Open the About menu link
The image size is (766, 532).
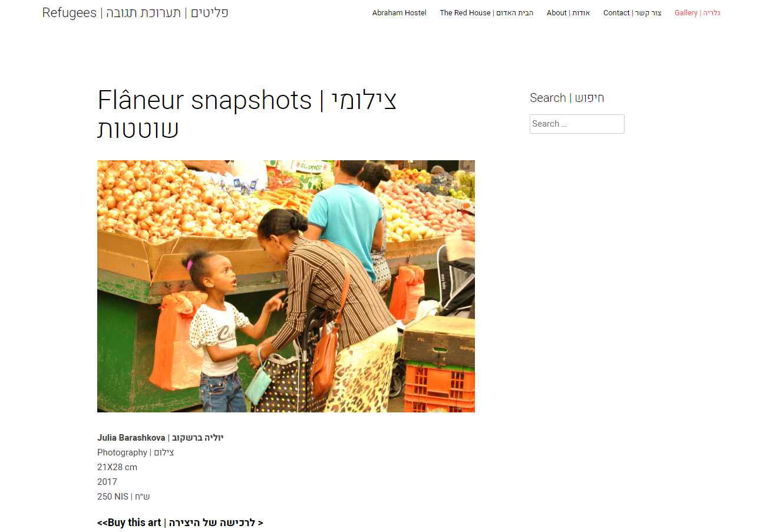coord(568,13)
